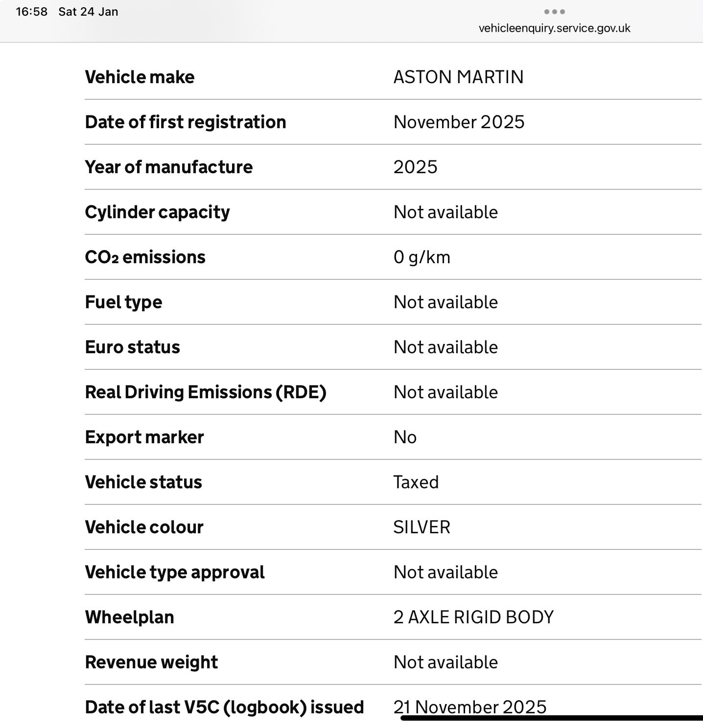The height and width of the screenshot is (728, 703).
Task: Select the ASTON MARTIN vehicle make value
Action: 458,77
